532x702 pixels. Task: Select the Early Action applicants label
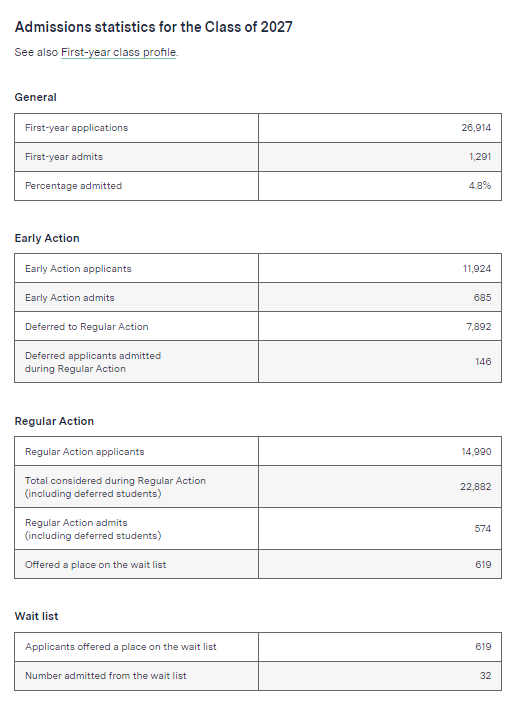pos(78,269)
